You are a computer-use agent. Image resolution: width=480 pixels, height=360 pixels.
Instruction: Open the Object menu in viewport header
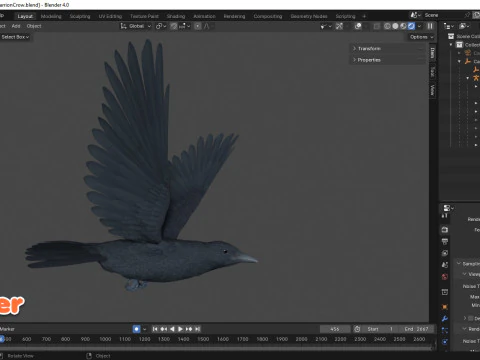[x=34, y=26]
